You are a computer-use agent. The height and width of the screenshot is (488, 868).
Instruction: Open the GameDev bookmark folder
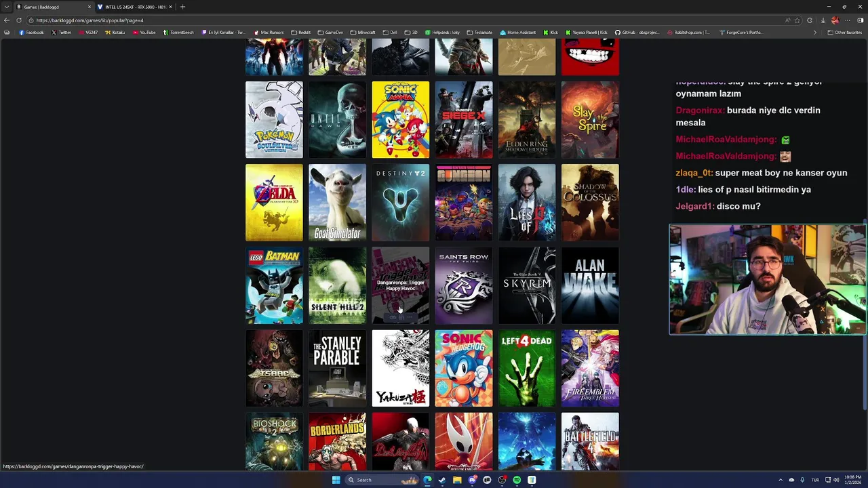point(330,33)
